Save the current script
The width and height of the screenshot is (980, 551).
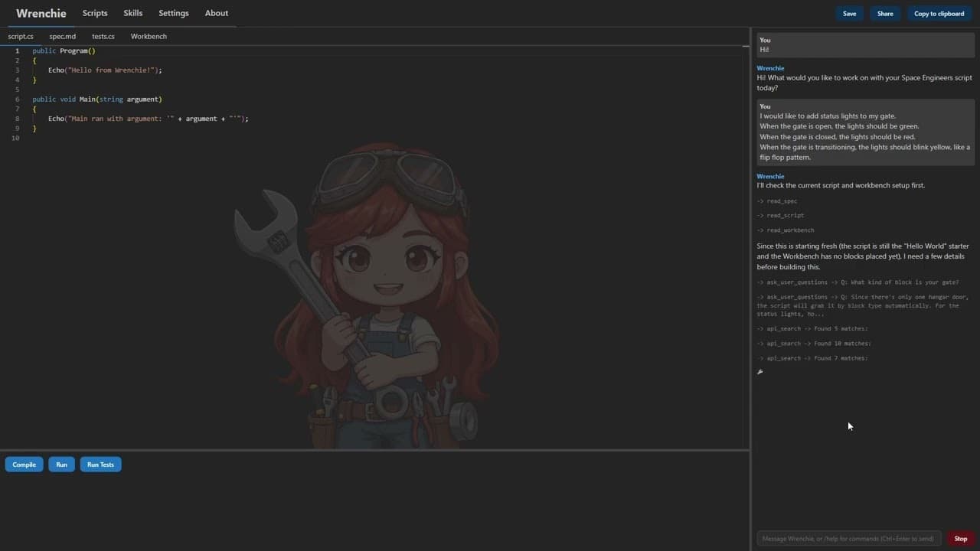850,13
